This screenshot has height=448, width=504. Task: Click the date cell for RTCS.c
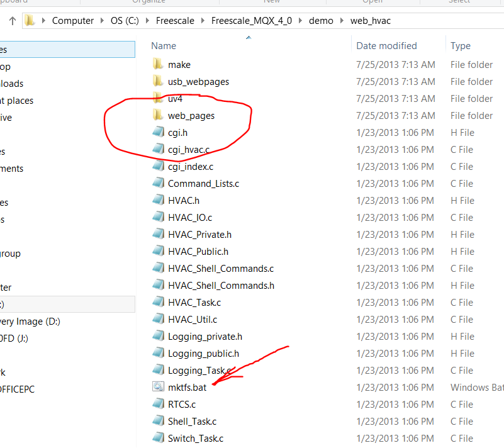click(395, 405)
